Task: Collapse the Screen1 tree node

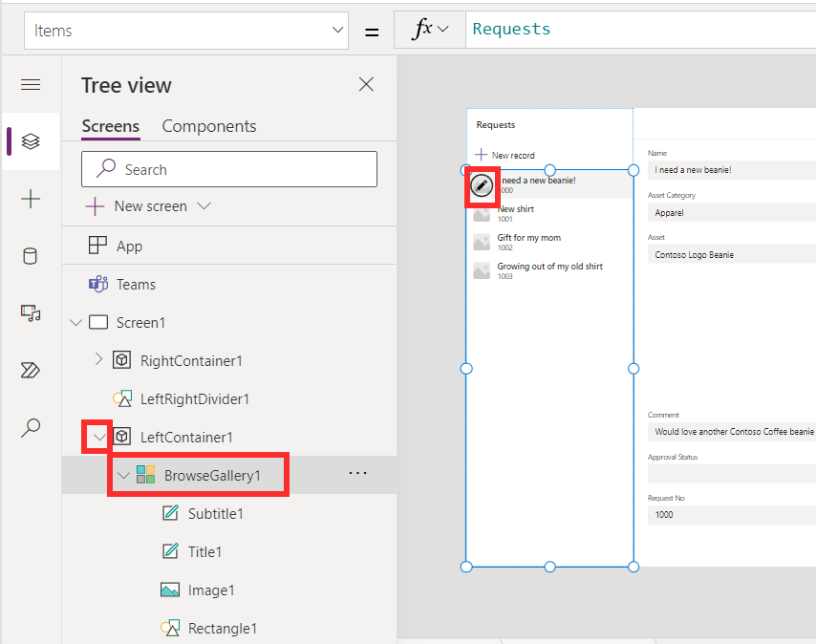Action: (76, 323)
